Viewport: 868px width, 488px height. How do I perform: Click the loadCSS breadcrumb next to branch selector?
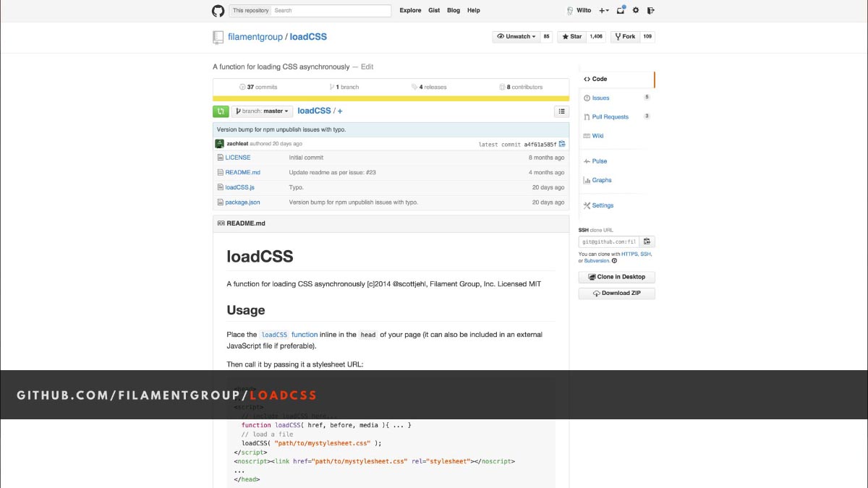(314, 111)
